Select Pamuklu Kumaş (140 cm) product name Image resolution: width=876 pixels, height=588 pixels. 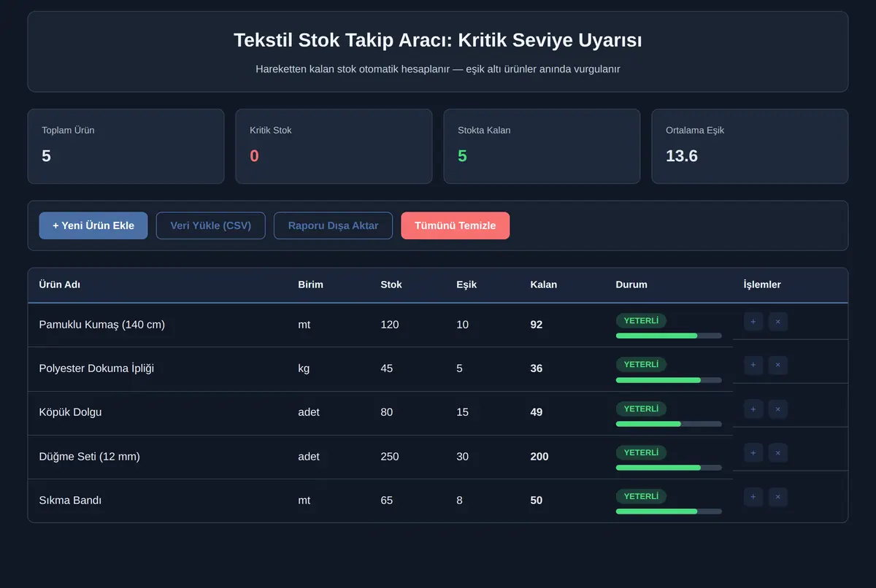coord(102,325)
